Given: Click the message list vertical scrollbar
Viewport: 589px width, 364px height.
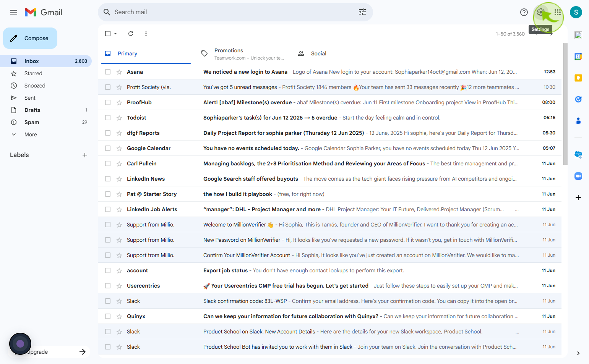Looking at the screenshot, I should click(x=565, y=104).
